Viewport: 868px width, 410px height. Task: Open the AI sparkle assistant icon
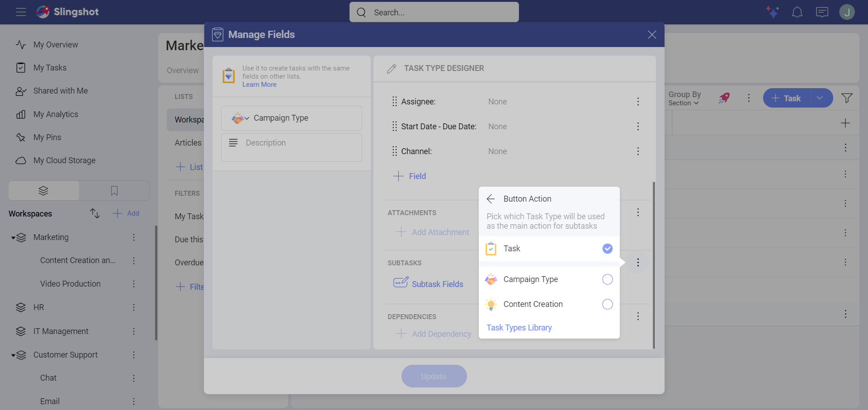click(x=772, y=12)
